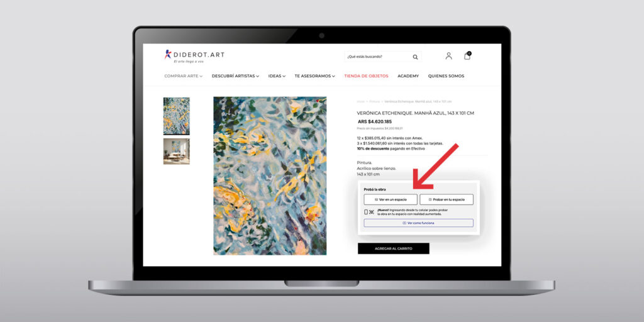Open the user account icon
The width and height of the screenshot is (644, 322).
pyautogui.click(x=448, y=56)
